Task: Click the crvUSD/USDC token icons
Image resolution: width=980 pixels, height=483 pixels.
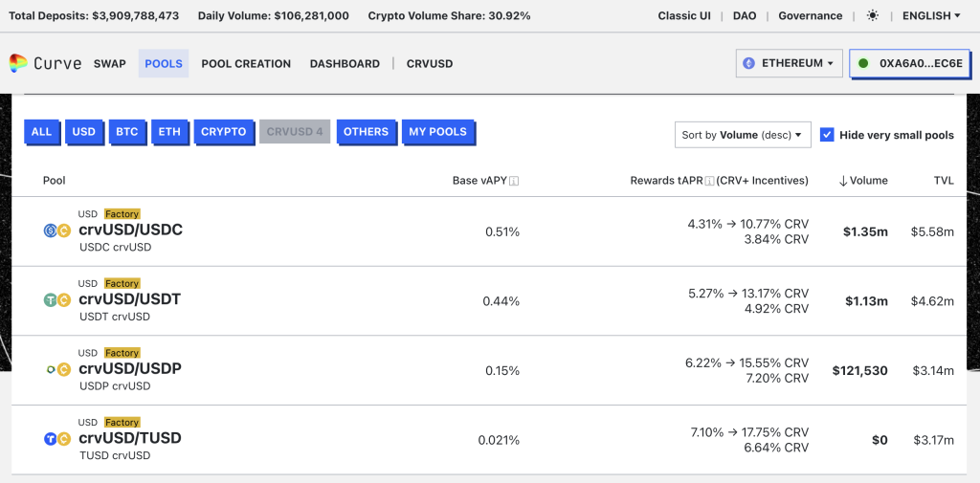Action: 56,231
